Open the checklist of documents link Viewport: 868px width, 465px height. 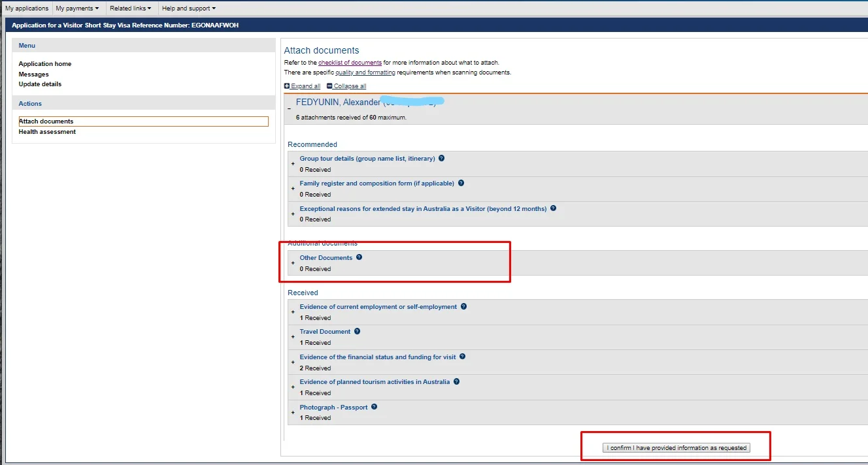click(350, 63)
